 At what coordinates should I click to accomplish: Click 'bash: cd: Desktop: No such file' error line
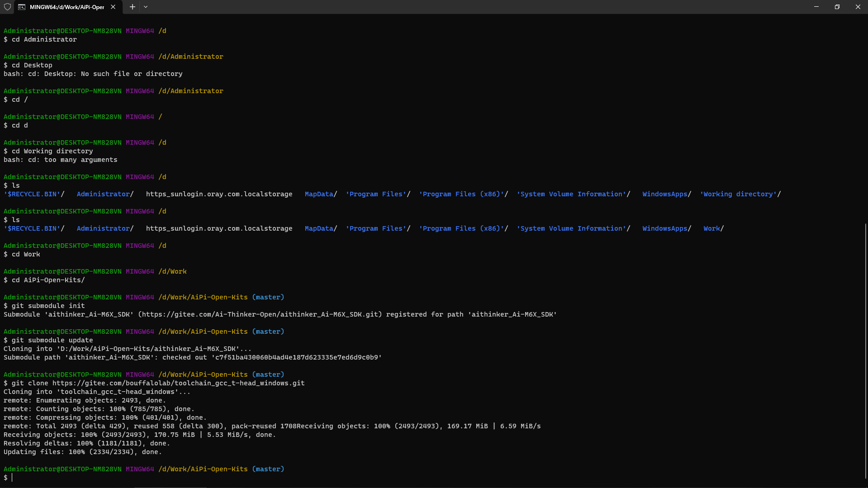[x=93, y=74]
